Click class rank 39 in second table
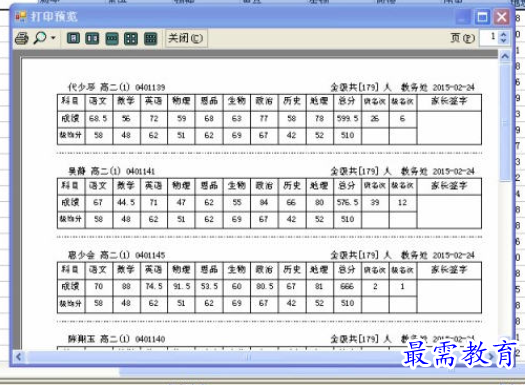This screenshot has height=385, width=525. point(375,202)
